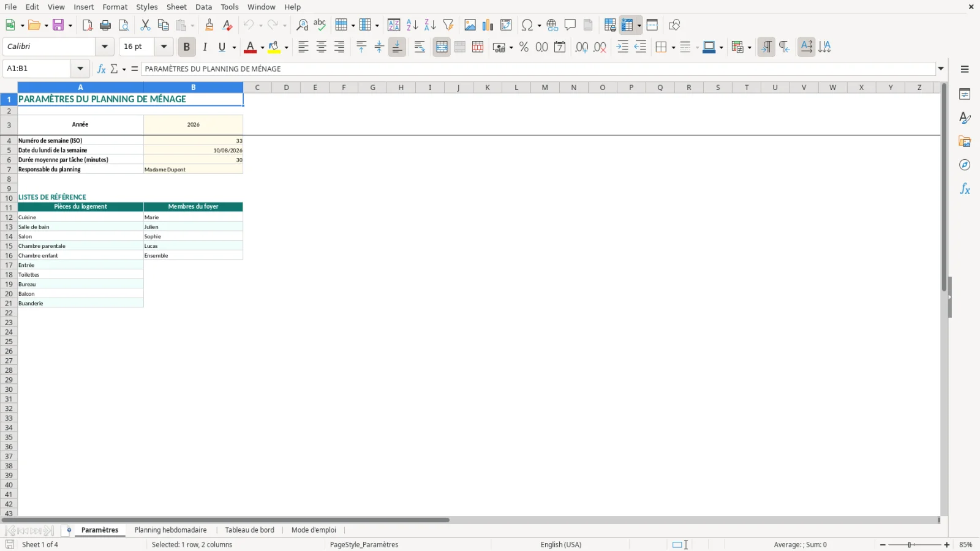The height and width of the screenshot is (551, 980).
Task: Toggle print preview
Action: [124, 25]
